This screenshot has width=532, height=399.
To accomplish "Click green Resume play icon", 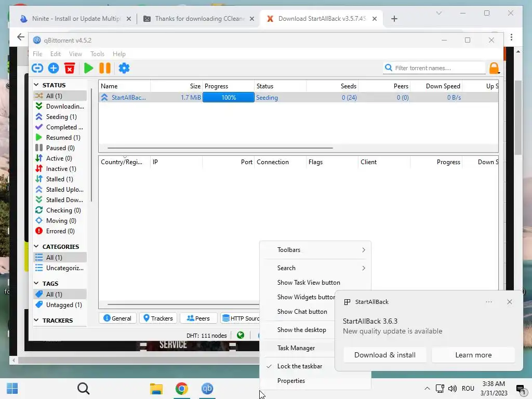I will [88, 68].
